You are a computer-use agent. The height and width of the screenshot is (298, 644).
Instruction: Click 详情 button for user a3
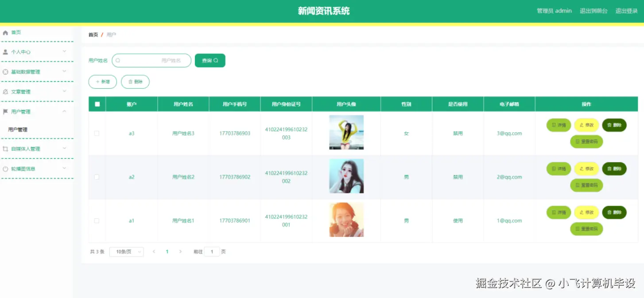(559, 125)
